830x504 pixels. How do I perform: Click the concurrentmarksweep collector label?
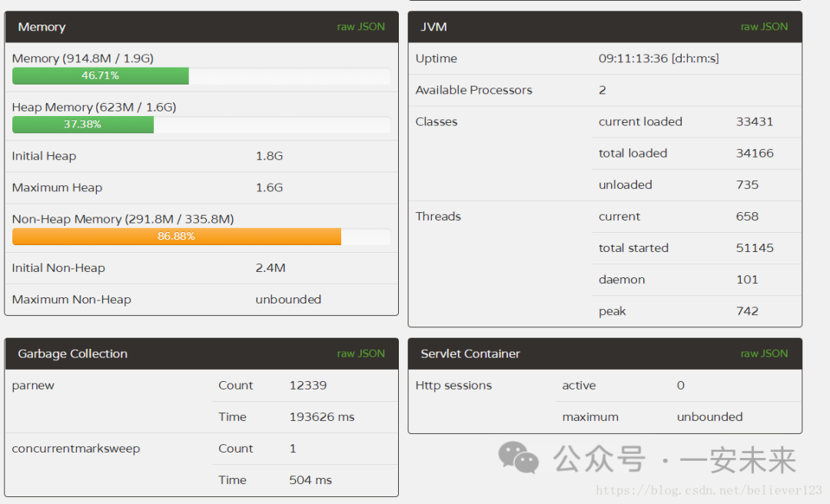pyautogui.click(x=75, y=449)
